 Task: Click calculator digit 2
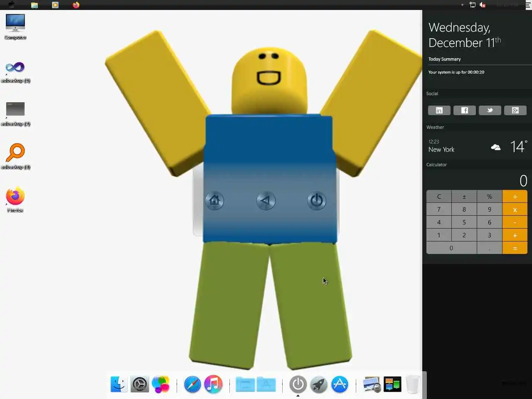pos(464,235)
